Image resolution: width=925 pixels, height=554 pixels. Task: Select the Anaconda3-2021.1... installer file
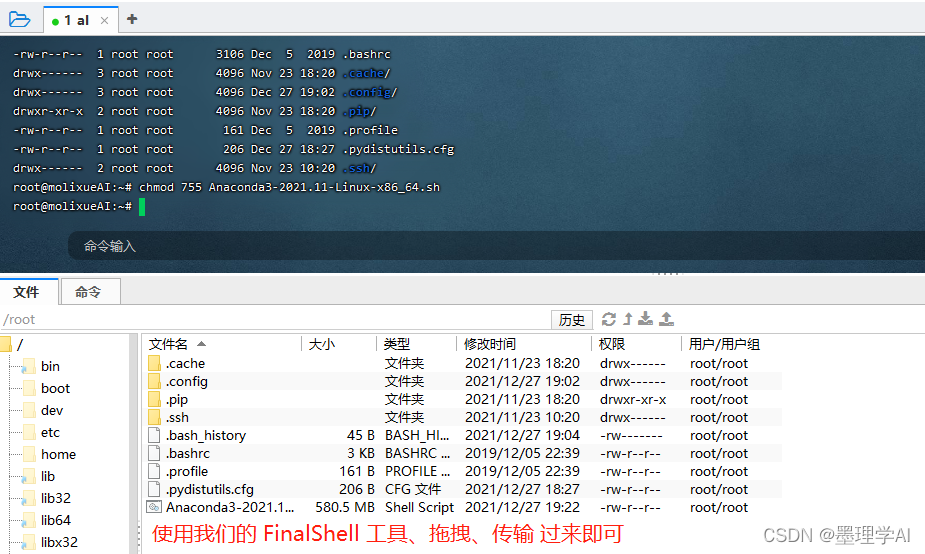pyautogui.click(x=463, y=507)
